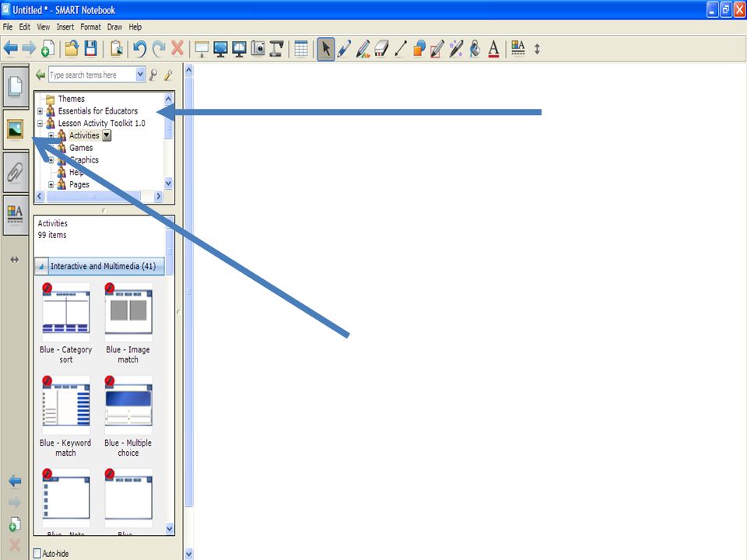Screen dimensions: 747x560
Task: Open the Insert menu
Action: pyautogui.click(x=65, y=26)
